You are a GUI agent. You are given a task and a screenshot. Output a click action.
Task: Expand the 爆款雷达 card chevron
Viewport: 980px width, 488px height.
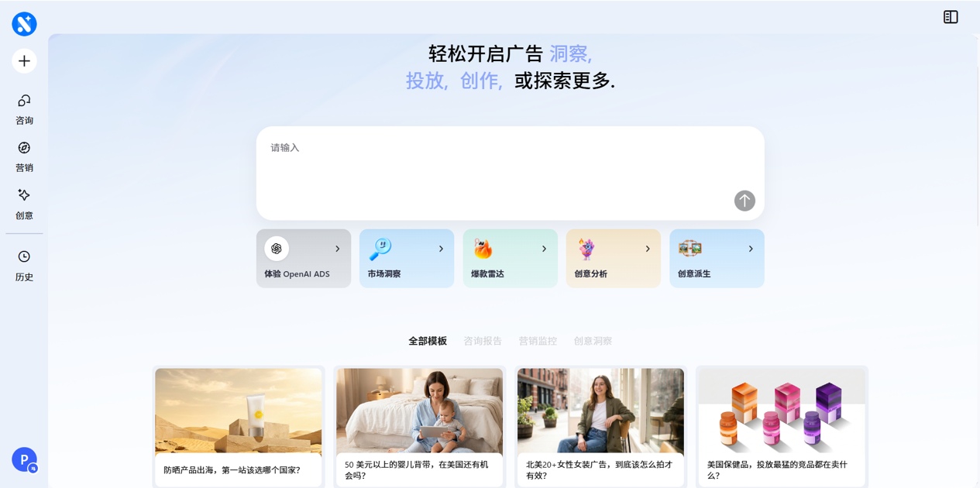click(544, 249)
